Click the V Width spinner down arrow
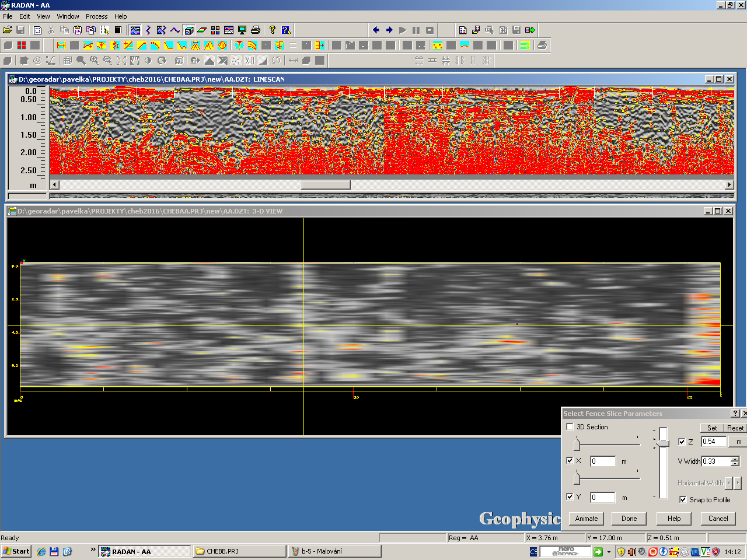 735,464
